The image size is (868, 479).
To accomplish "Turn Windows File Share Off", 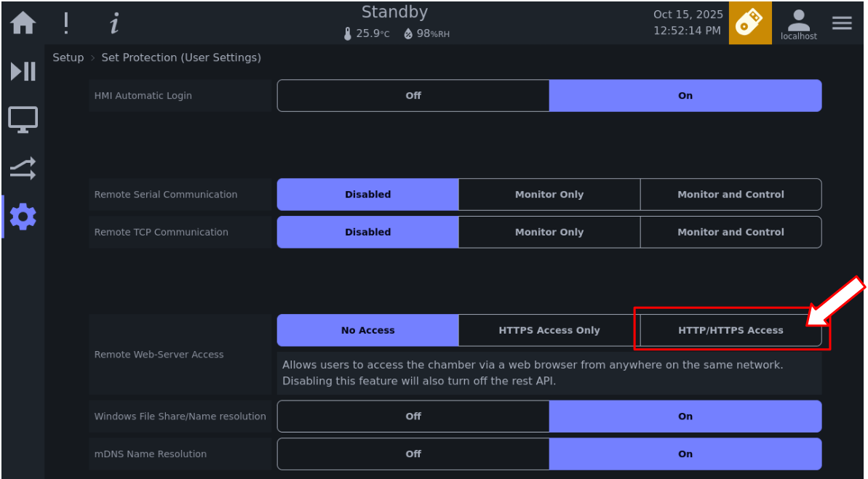I will tap(413, 416).
